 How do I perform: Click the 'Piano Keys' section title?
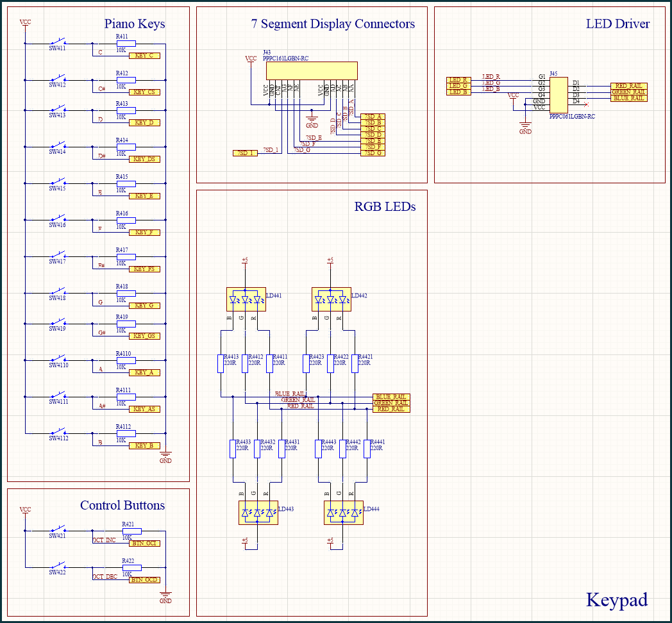pos(135,24)
